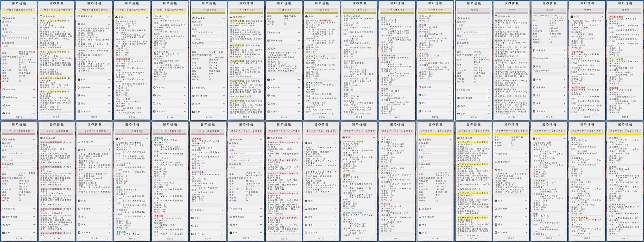Screen dimensions: 644x242
Task: Click the crown icon beside べらぼうな国's 基本情報 header
Action: [x=193, y=19]
